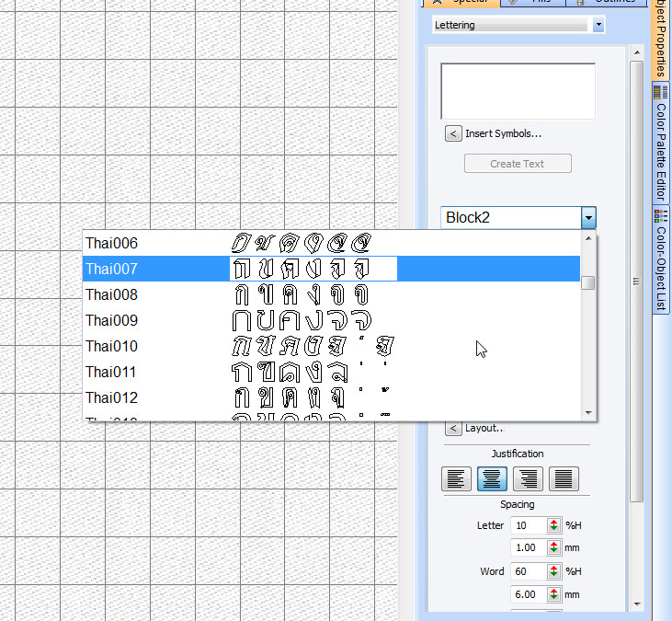
Task: Choose the Thai006 font
Action: [331, 243]
